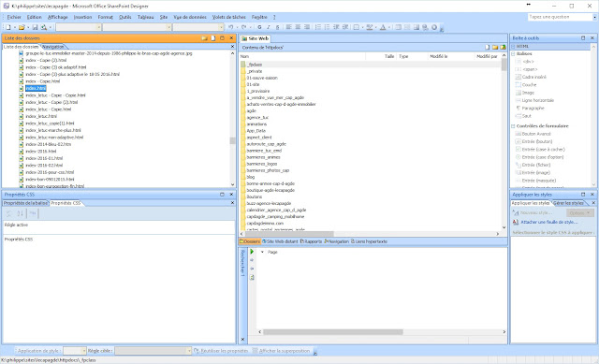Image resolution: width=599 pixels, height=364 pixels.
Task: Click the Decrease indent toolbar icon
Action: [336, 27]
